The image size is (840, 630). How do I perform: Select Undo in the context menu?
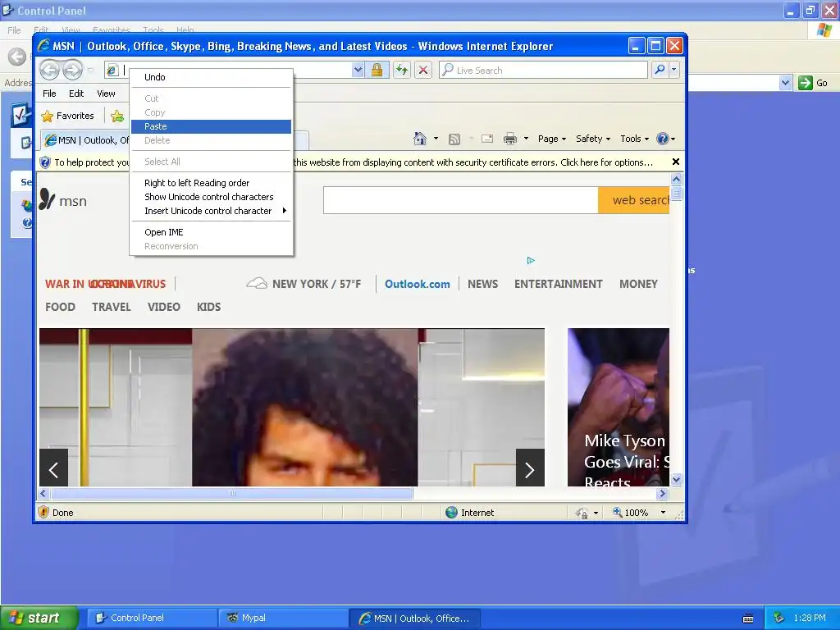tap(211, 77)
